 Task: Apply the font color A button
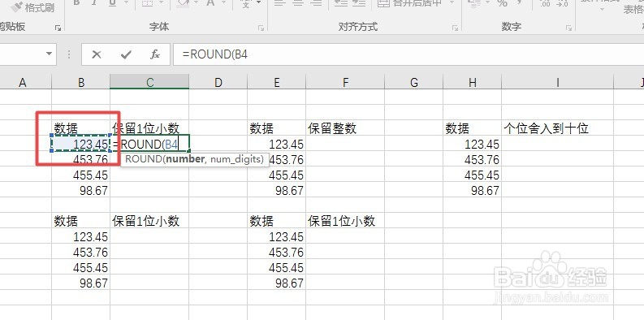click(210, 3)
